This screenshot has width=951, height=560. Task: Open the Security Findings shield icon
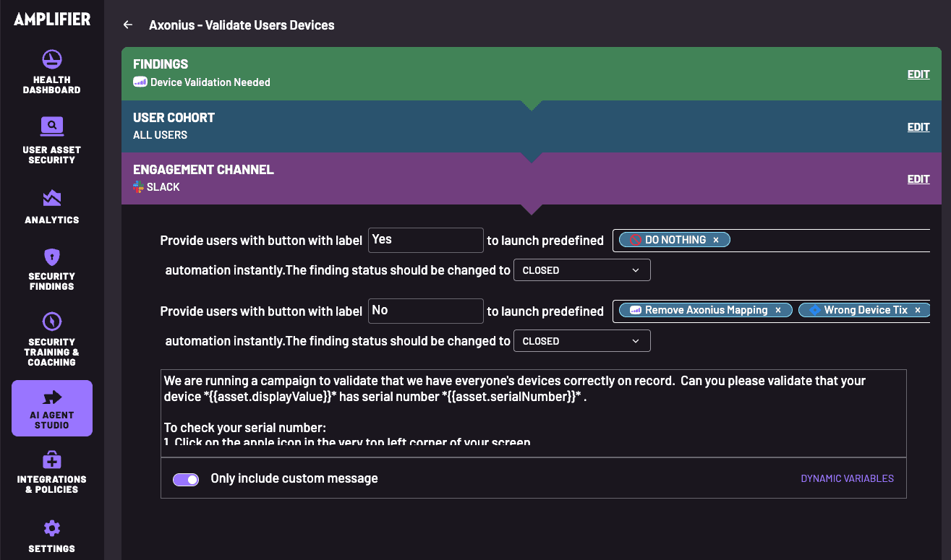click(x=52, y=257)
